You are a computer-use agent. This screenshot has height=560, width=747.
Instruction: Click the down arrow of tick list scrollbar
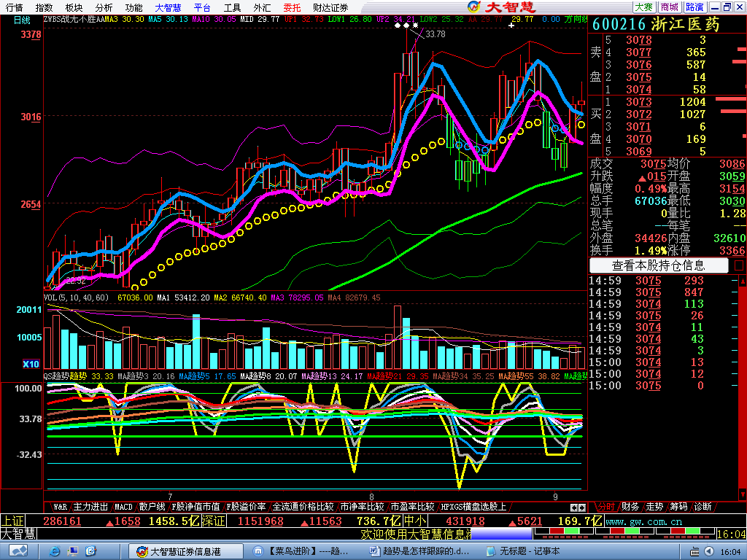tap(742, 494)
